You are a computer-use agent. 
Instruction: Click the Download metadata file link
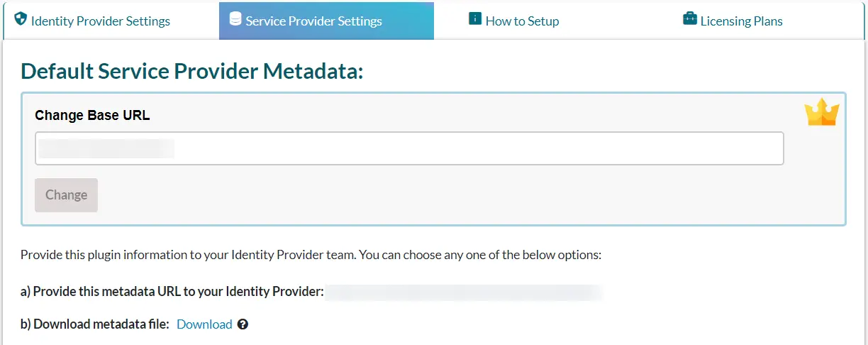[x=204, y=324]
